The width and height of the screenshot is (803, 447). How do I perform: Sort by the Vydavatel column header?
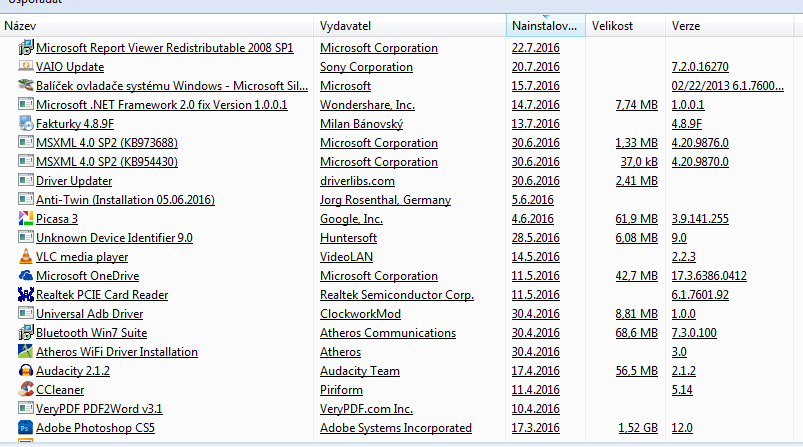tap(410, 26)
